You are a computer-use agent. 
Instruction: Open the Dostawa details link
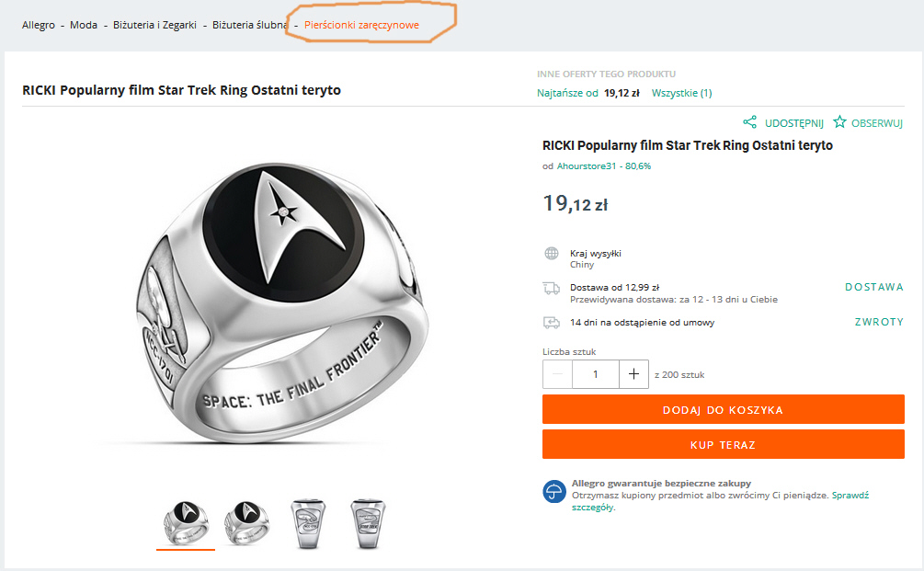[x=873, y=287]
